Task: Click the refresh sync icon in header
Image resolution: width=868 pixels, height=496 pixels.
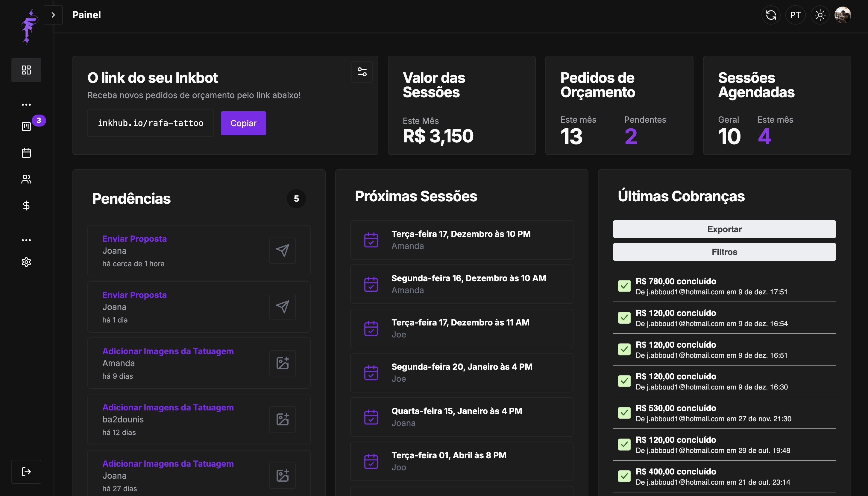Action: tap(770, 15)
